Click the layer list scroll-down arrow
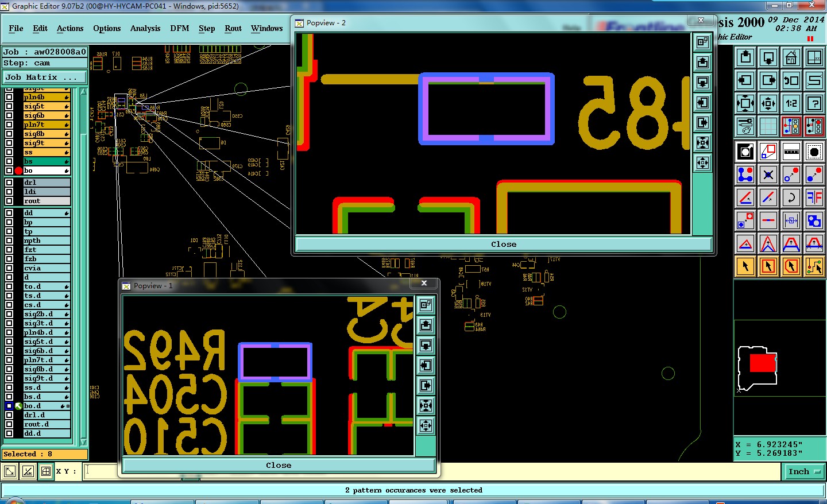The image size is (827, 504). pos(83,442)
